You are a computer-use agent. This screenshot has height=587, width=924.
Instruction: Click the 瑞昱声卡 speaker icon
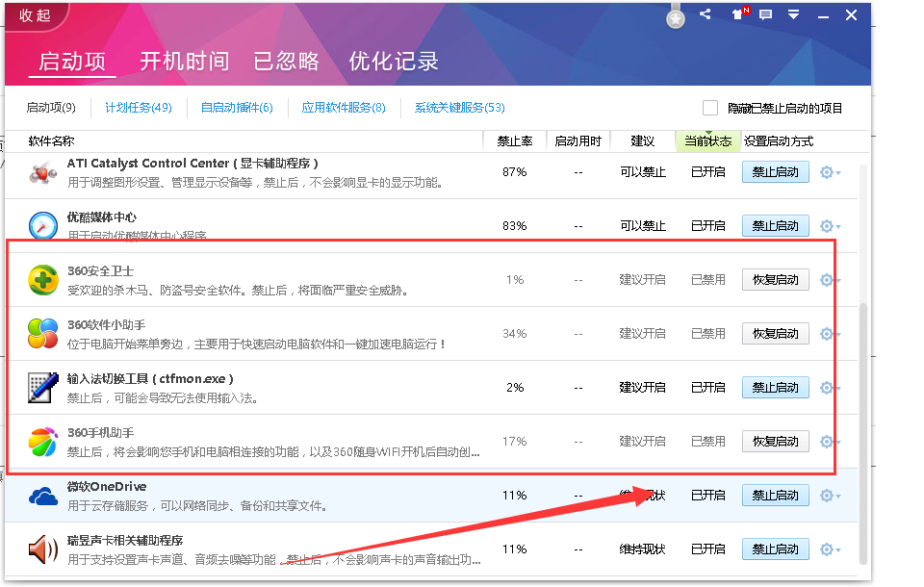click(43, 549)
